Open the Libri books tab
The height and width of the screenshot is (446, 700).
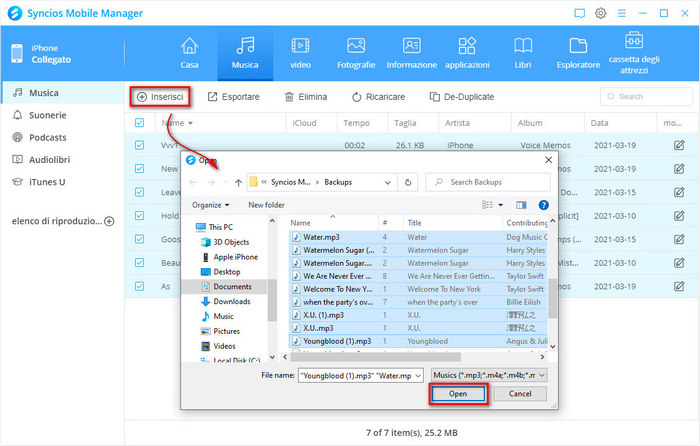click(x=523, y=53)
